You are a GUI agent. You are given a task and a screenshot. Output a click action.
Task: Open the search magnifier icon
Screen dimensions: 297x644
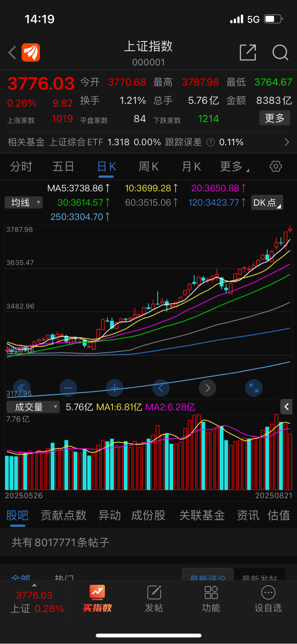click(280, 52)
